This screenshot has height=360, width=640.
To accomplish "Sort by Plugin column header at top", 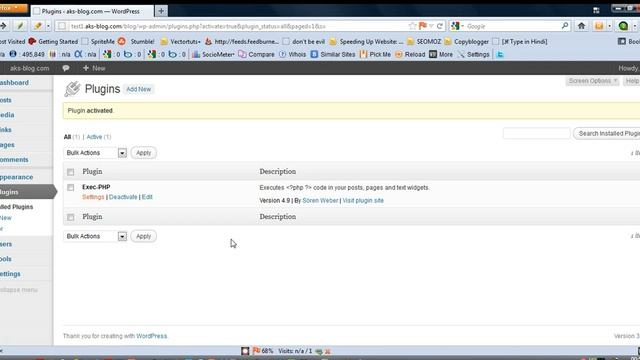I will coord(92,171).
